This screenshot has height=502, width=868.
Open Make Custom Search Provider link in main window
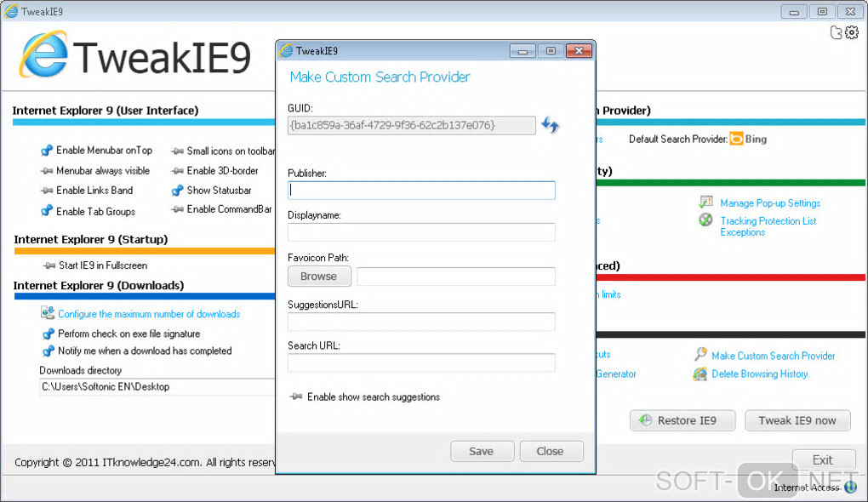(774, 356)
